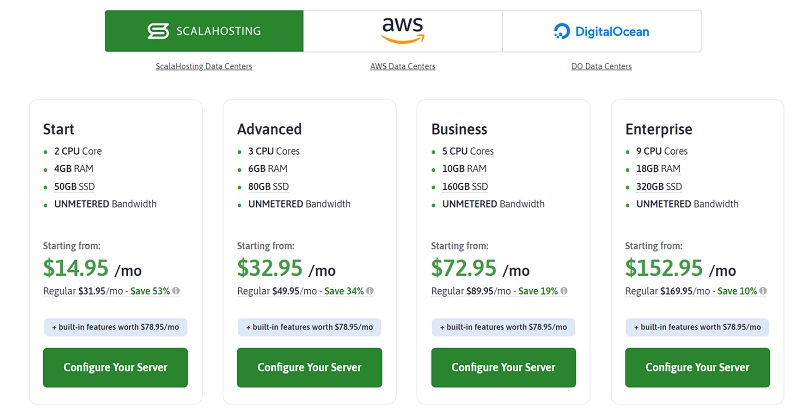
Task: Click info icon beside Save 10%
Action: 763,291
